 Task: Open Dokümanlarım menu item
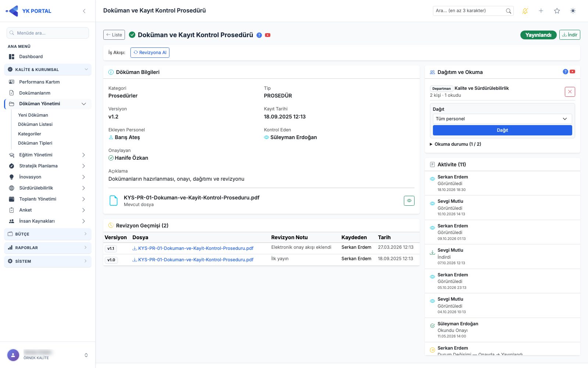tap(48, 93)
